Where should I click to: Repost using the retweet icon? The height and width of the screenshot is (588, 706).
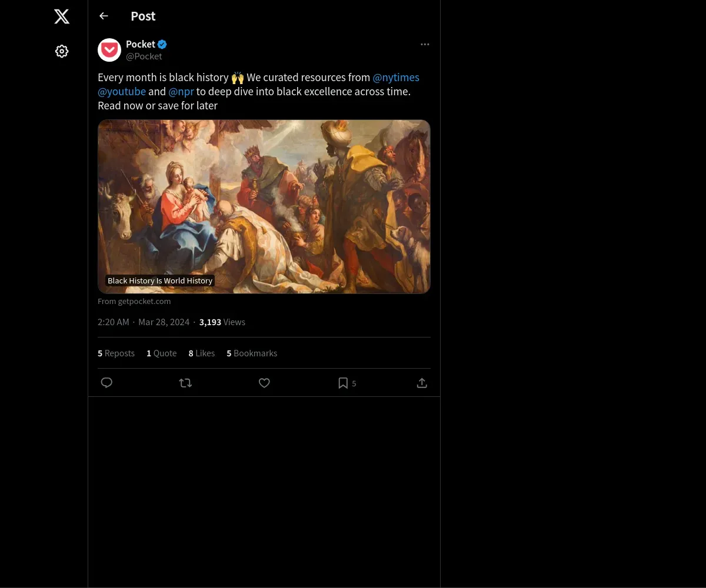click(x=185, y=383)
